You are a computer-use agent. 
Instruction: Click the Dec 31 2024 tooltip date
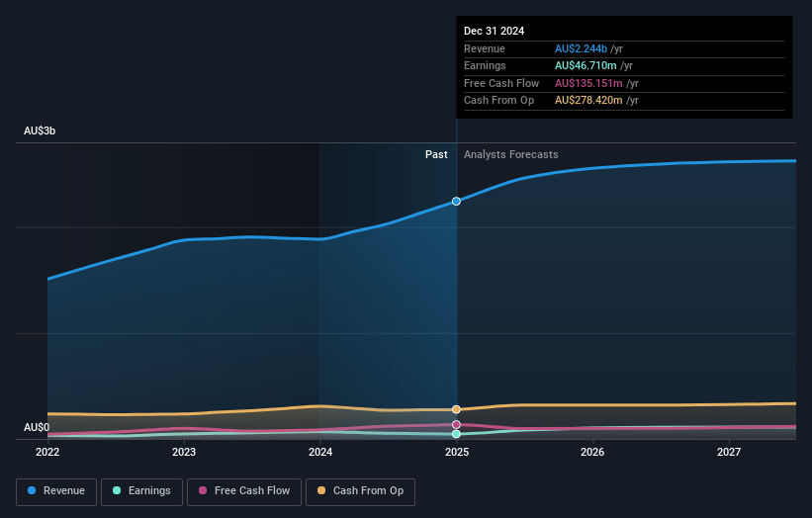coord(495,31)
